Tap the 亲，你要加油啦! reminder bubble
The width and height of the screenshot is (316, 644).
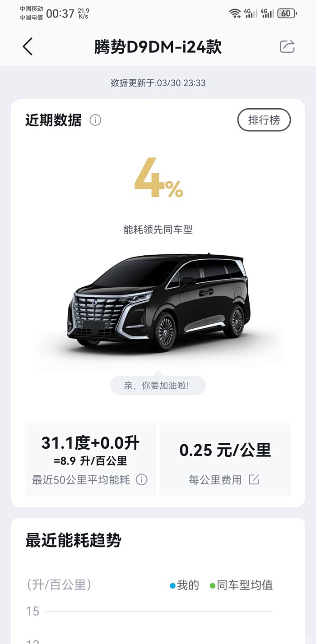point(158,385)
